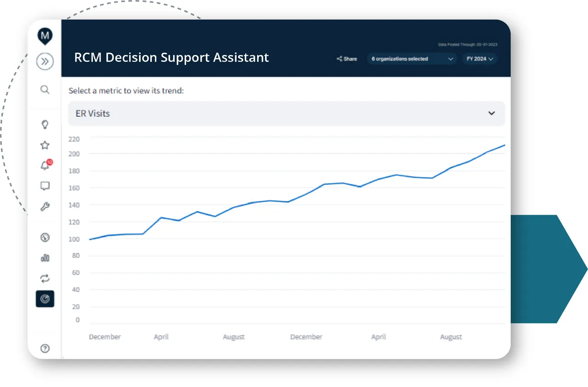Viewport: 588px width, 387px height.
Task: Open help with the question mark icon
Action: pyautogui.click(x=45, y=348)
